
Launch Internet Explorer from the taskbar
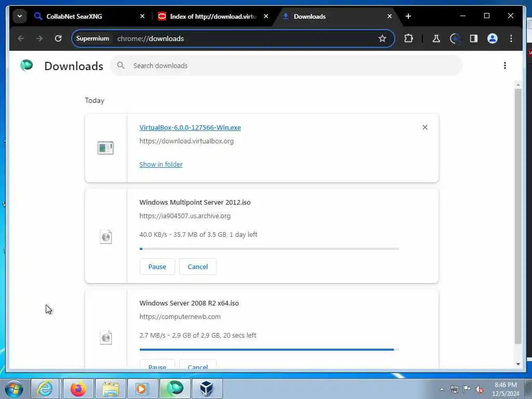(45, 389)
